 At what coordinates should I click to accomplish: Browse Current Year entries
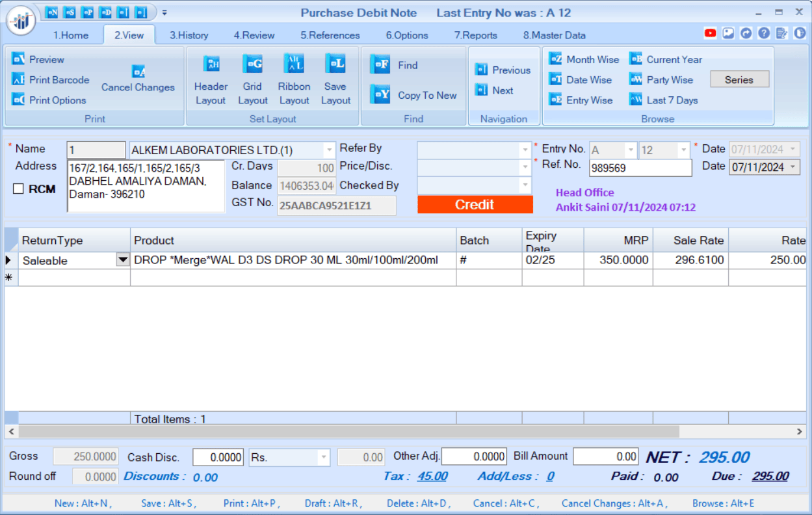(x=666, y=59)
